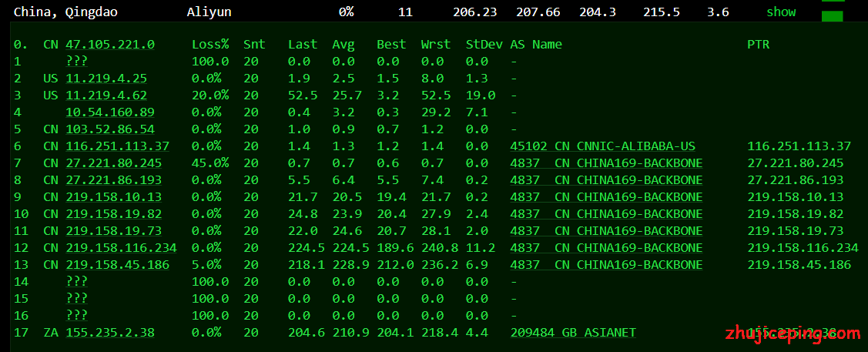Select the 206.23 value in summary row
Viewport: 868px width, 352px height.
tap(475, 12)
